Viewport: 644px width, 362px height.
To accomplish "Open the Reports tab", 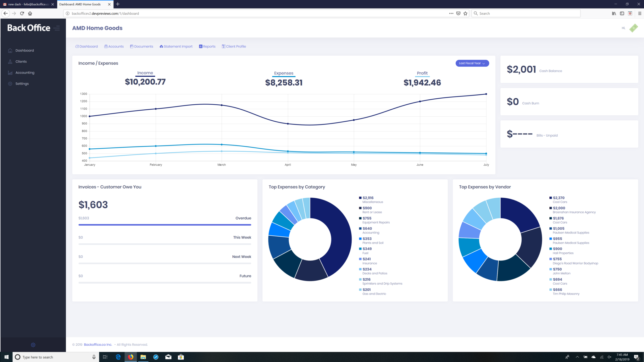I will (207, 47).
